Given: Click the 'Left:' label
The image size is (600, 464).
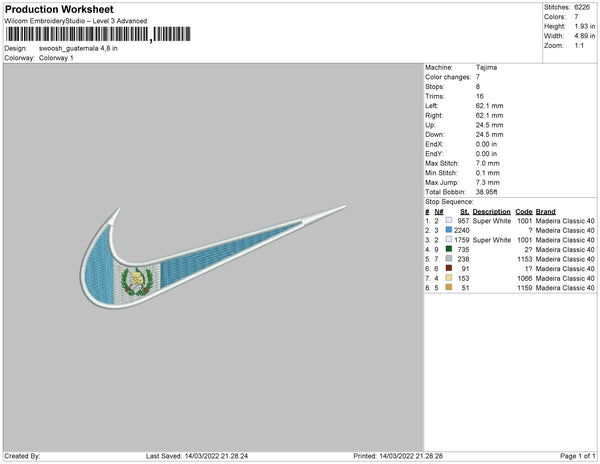Looking at the screenshot, I should pyautogui.click(x=431, y=106).
